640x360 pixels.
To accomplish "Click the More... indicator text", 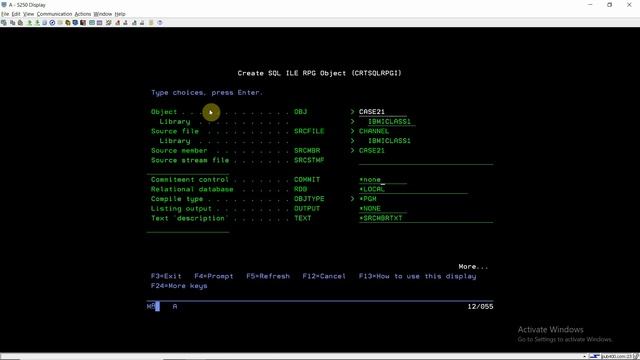I will pyautogui.click(x=473, y=267).
